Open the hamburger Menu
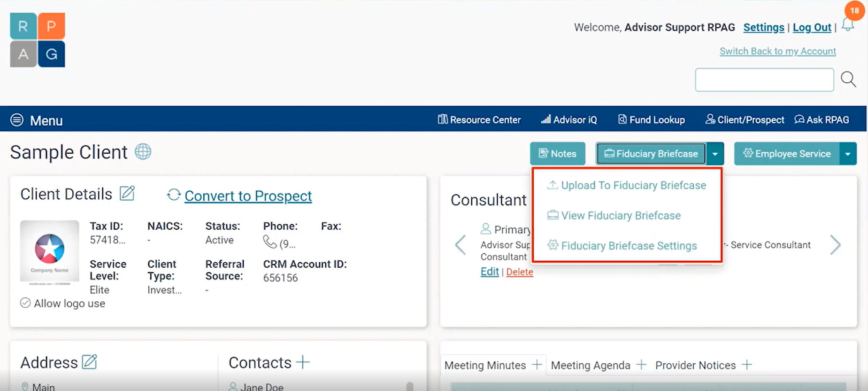The width and height of the screenshot is (868, 391). 37,120
